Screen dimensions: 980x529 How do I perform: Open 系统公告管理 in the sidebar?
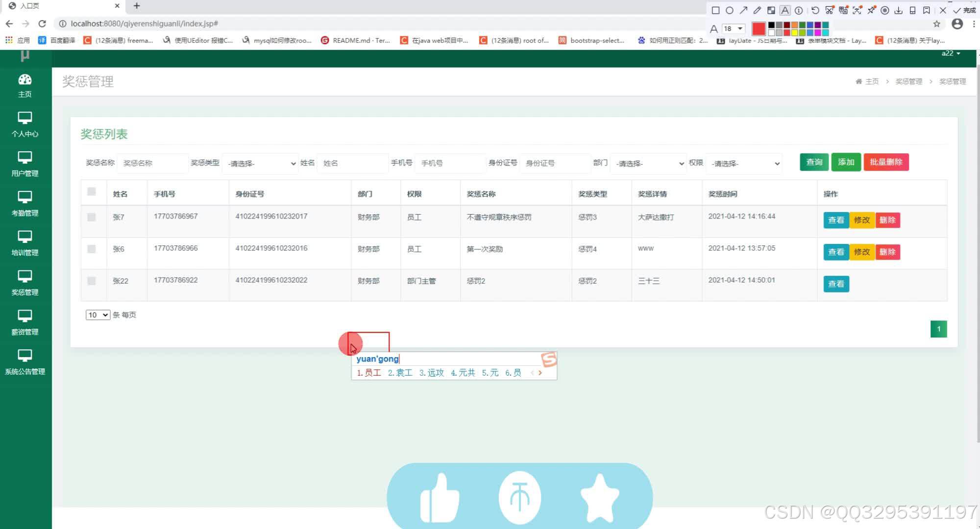click(x=25, y=362)
